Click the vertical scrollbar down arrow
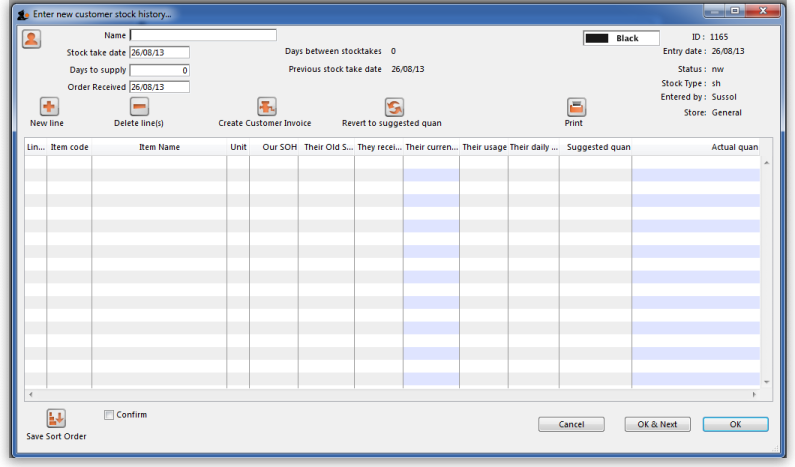Viewport: 795px width, 467px height. tap(767, 382)
